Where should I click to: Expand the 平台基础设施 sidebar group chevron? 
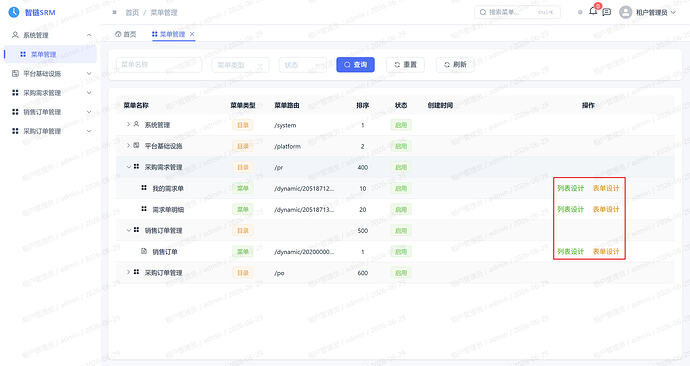[x=89, y=73]
